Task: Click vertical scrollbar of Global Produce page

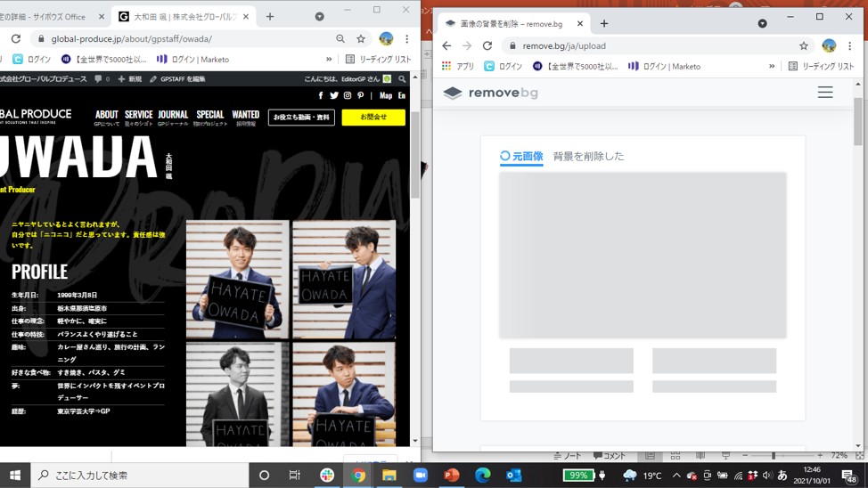Action: 415,154
